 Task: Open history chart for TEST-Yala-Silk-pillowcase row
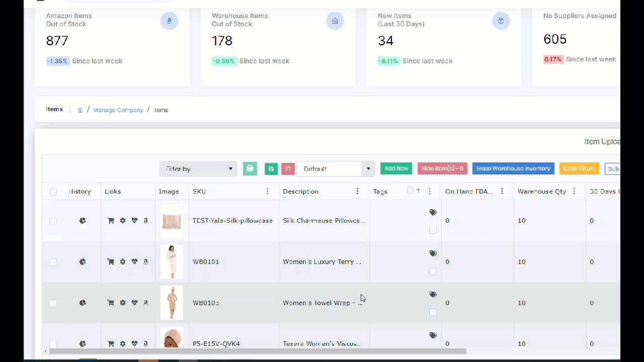point(83,221)
